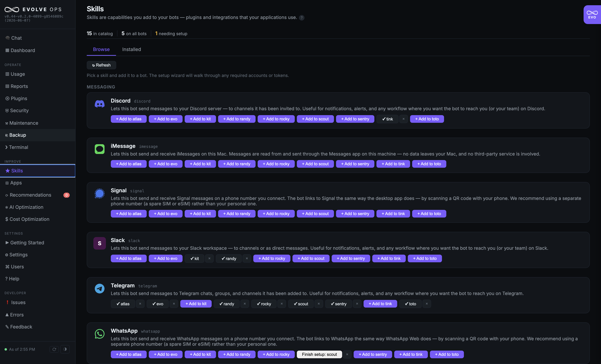Viewport: 601px width, 364px height.
Task: Remove Slack from randy via x
Action: [x=247, y=258]
